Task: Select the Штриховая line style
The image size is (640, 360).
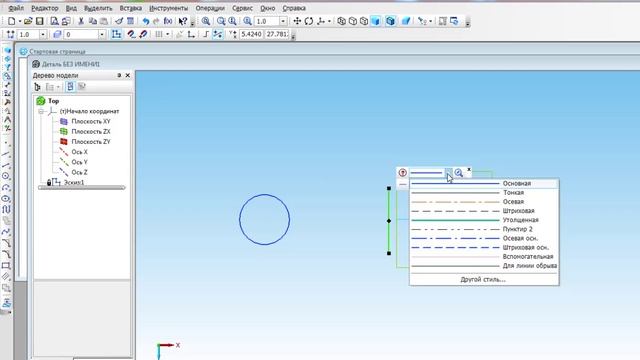Action: click(484, 211)
